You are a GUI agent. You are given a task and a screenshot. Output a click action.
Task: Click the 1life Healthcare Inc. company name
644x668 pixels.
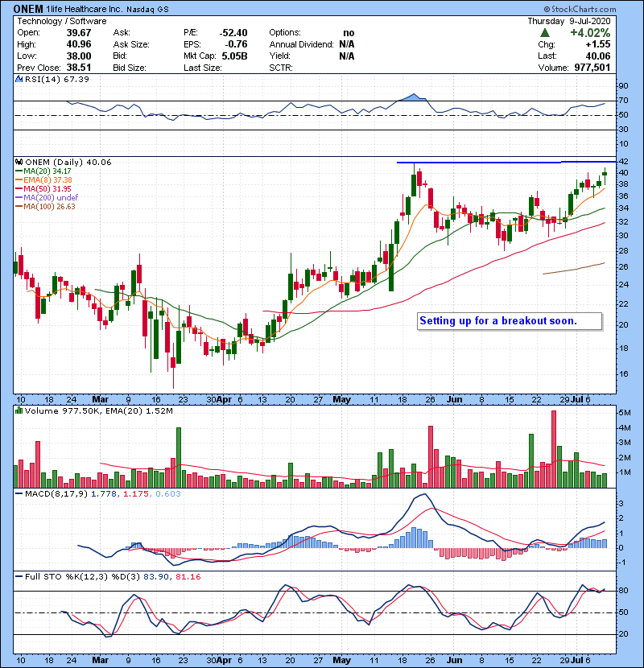[85, 10]
